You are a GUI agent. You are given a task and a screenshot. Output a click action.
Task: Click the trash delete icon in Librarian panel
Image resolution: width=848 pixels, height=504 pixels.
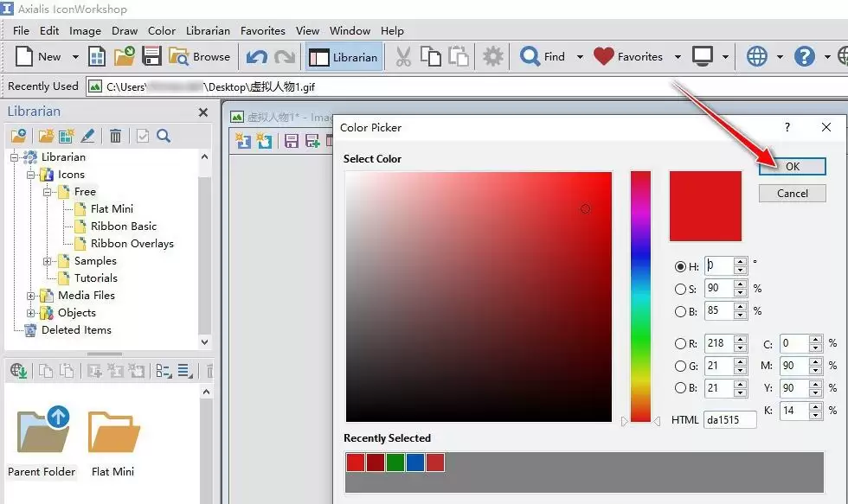pos(115,136)
